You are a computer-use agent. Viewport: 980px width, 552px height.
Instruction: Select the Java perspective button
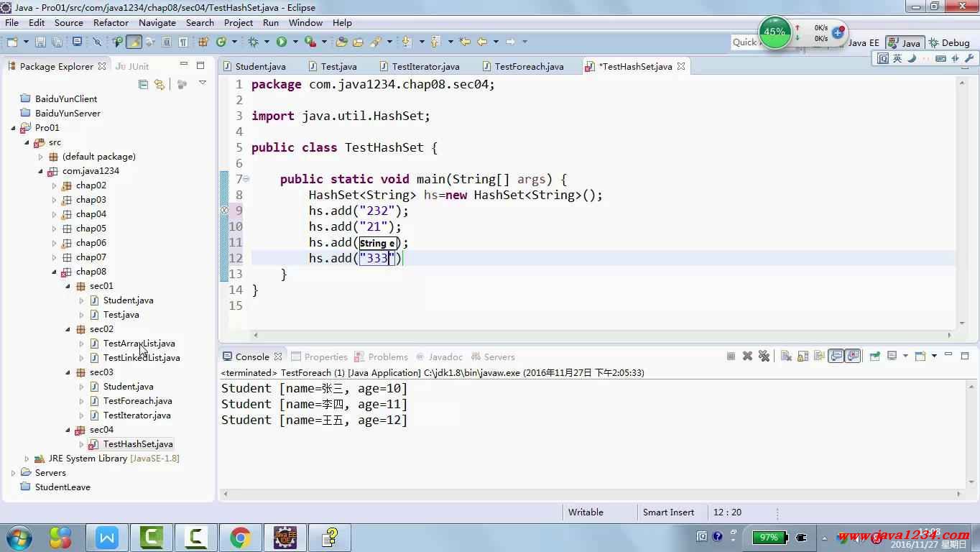coord(904,42)
